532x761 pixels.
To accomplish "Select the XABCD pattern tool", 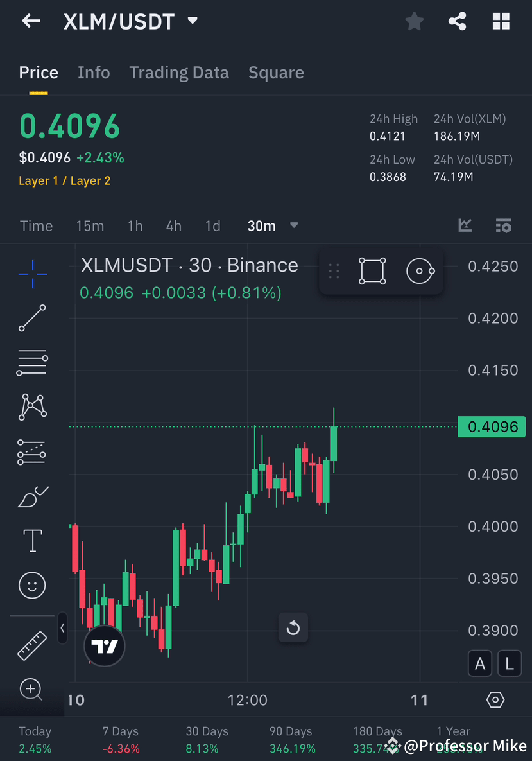I will click(x=31, y=407).
